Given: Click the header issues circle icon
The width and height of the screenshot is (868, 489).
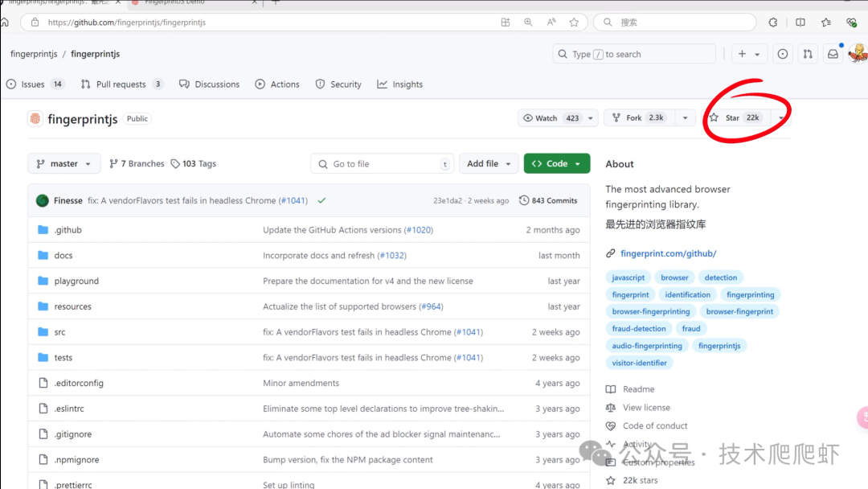Looking at the screenshot, I should click(x=783, y=54).
